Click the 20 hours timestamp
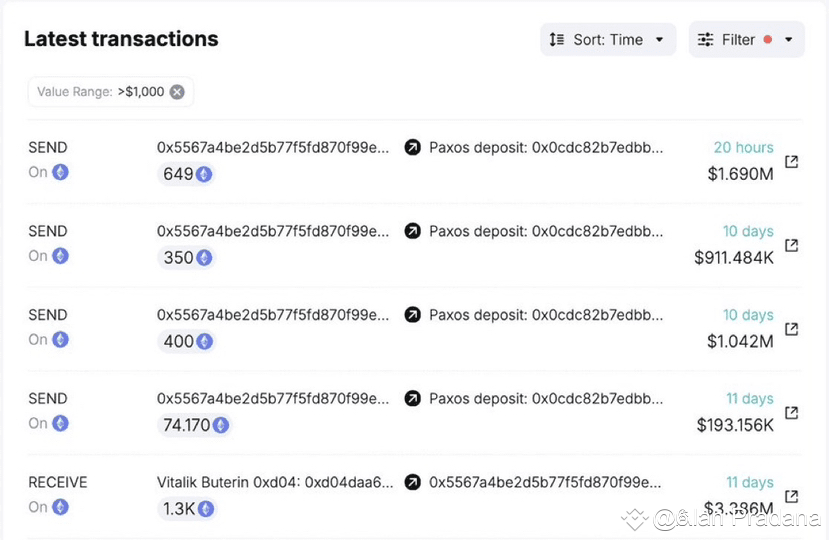 (743, 147)
